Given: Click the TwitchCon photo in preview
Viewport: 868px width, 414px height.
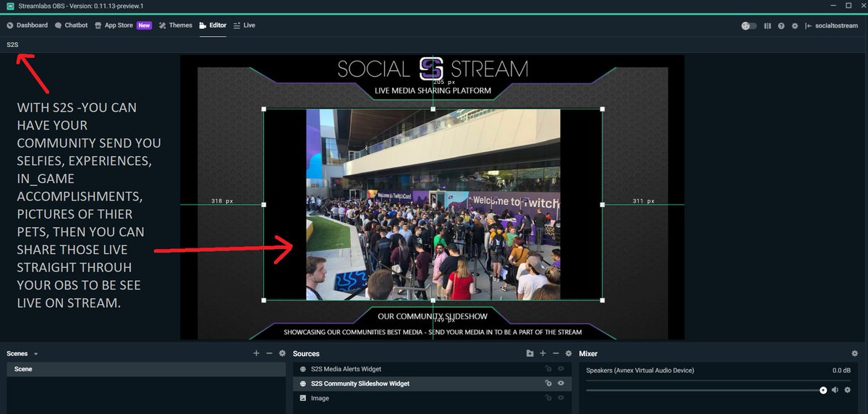Looking at the screenshot, I should [x=433, y=205].
